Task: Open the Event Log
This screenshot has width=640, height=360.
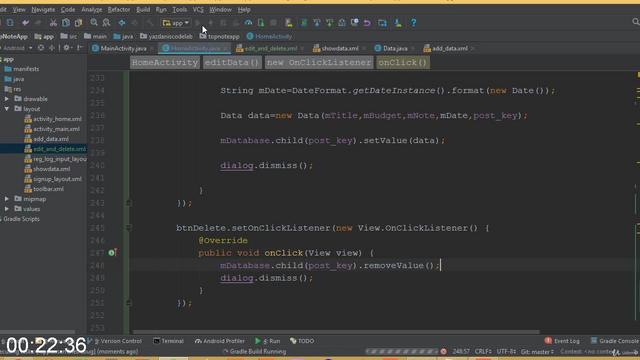Action: coord(562,341)
